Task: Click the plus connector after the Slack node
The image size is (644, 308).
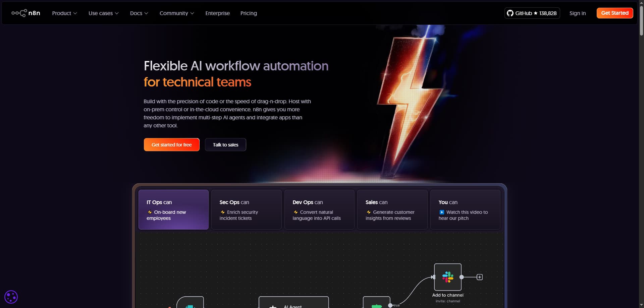Action: (x=480, y=277)
